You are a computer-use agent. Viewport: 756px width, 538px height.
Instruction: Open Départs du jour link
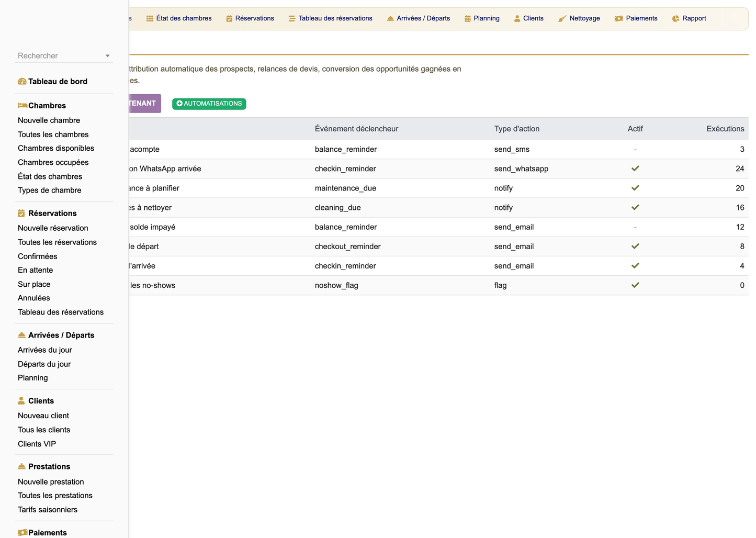click(44, 364)
